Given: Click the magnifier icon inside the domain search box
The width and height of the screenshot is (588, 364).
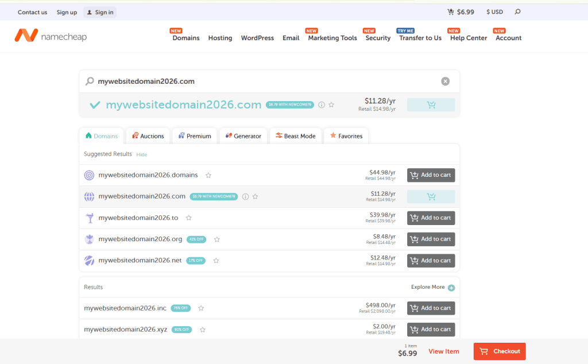Looking at the screenshot, I should click(x=90, y=81).
